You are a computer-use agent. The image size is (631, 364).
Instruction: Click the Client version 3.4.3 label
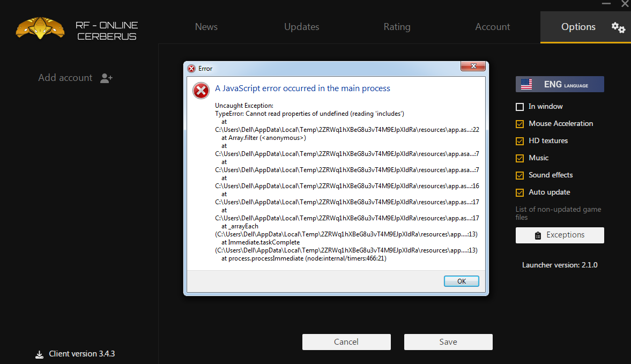point(81,354)
